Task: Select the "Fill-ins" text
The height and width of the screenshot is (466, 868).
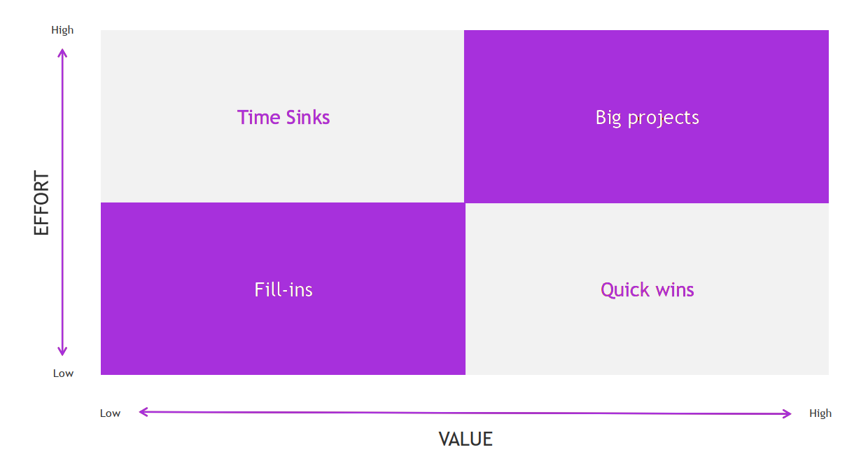Action: [283, 289]
